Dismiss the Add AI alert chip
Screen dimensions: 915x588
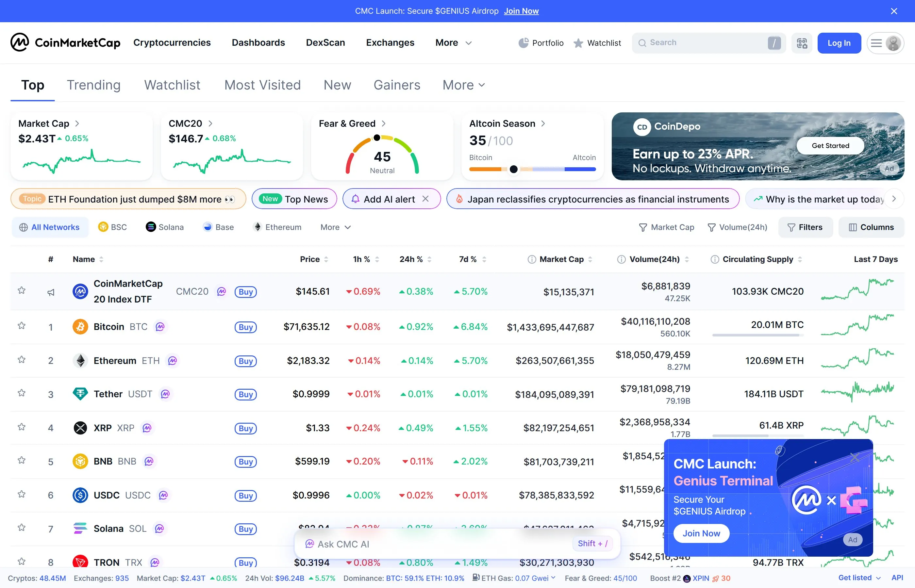(425, 199)
